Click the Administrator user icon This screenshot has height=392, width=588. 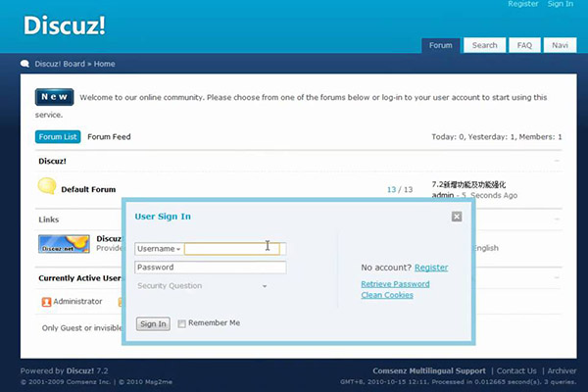coord(46,302)
